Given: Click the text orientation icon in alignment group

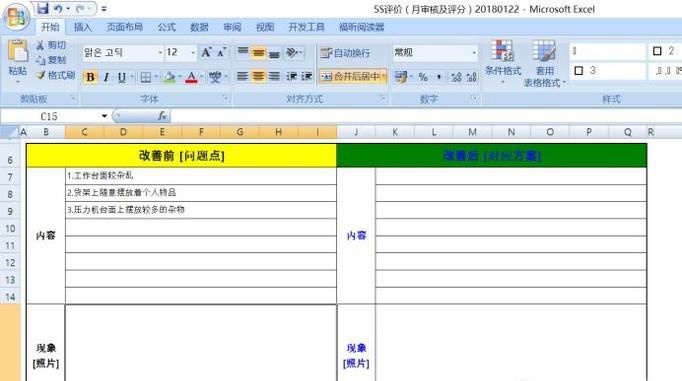Looking at the screenshot, I should coord(292,53).
